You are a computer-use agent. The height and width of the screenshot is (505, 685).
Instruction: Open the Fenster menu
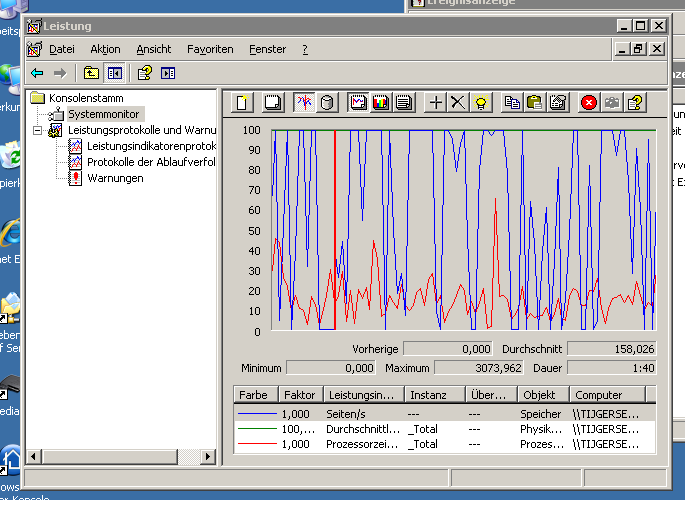click(267, 49)
